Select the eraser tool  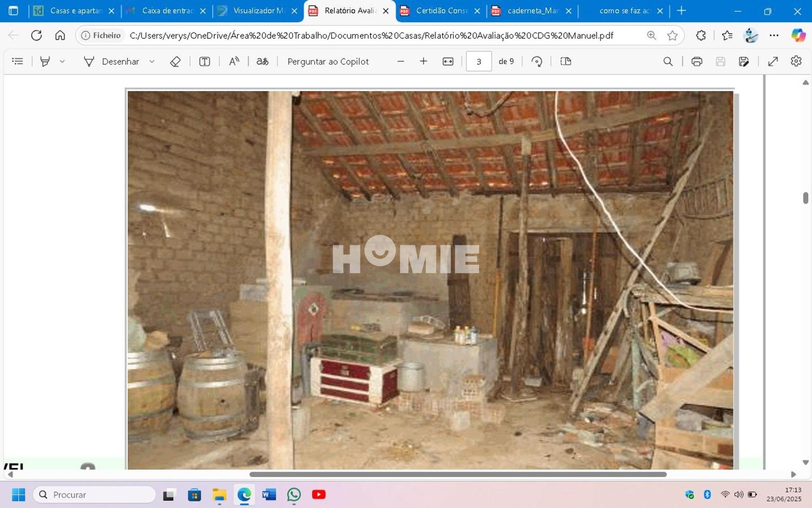click(x=175, y=61)
